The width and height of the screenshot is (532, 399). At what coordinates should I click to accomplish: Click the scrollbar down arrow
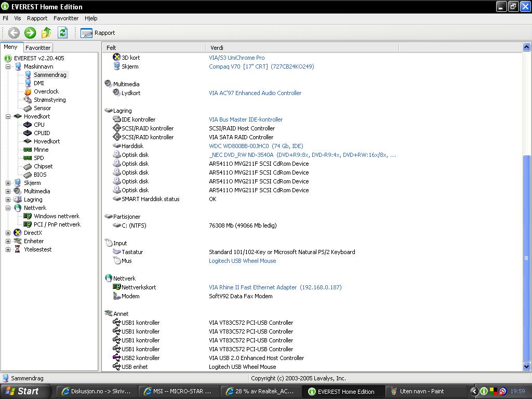[527, 366]
